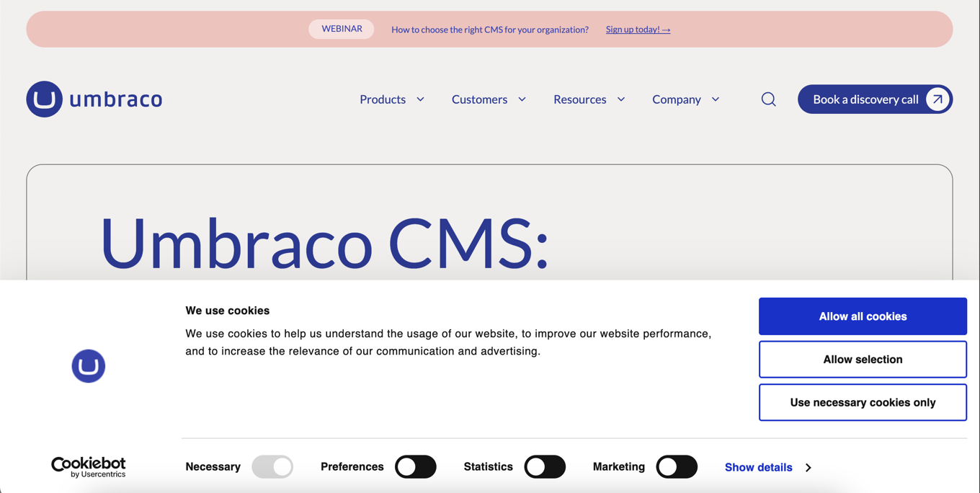Screen dimensions: 980x493
Task: Open the Resources navigation menu
Action: click(x=580, y=99)
